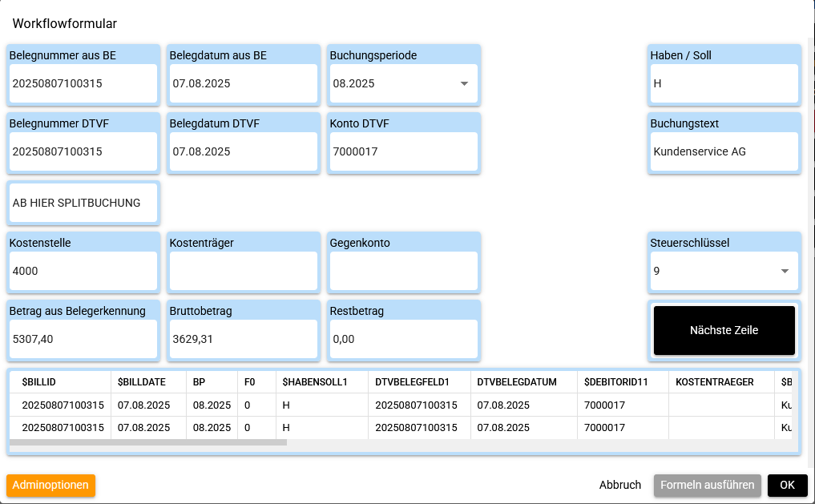Click the Nächste Zeile button

click(x=724, y=330)
